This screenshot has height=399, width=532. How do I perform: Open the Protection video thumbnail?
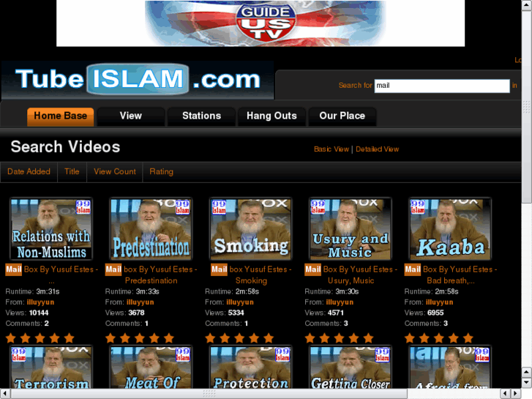pos(251,368)
